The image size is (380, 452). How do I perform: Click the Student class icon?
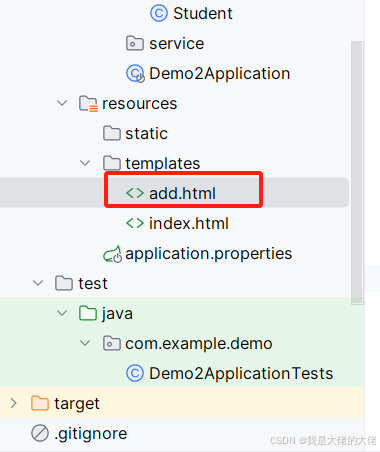tap(159, 14)
